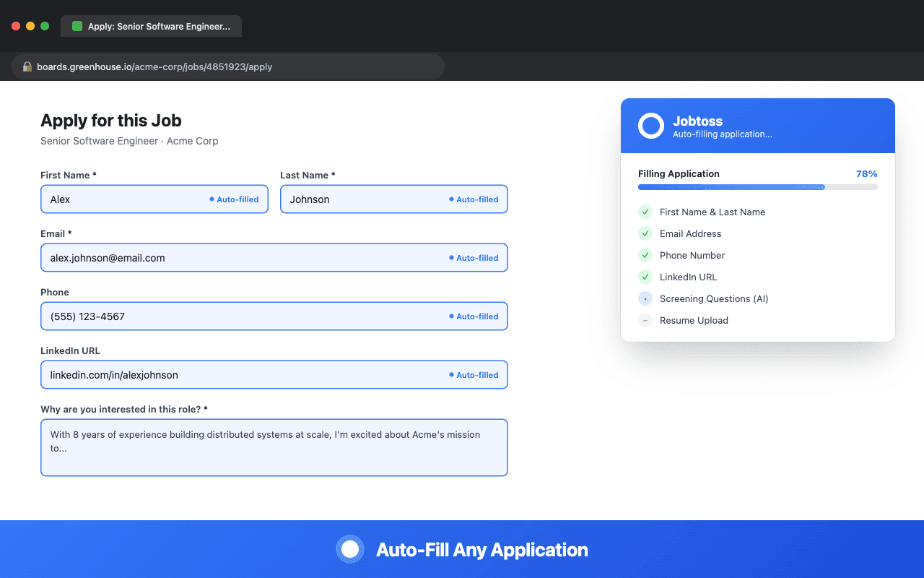This screenshot has height=578, width=924.
Task: Click the 'Screening Questions (AI)' checklist item
Action: [x=758, y=298]
